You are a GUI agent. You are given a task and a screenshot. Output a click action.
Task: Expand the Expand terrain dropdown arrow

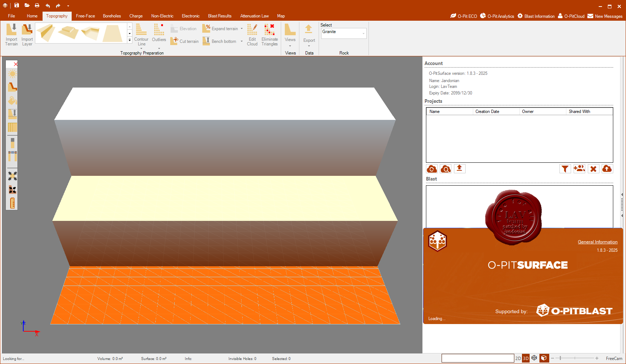point(242,28)
